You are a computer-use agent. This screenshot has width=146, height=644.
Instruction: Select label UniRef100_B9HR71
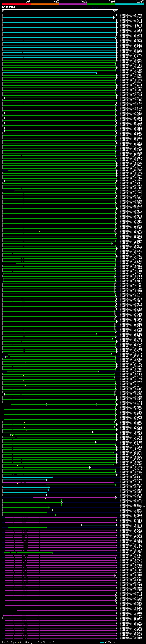click(x=131, y=63)
